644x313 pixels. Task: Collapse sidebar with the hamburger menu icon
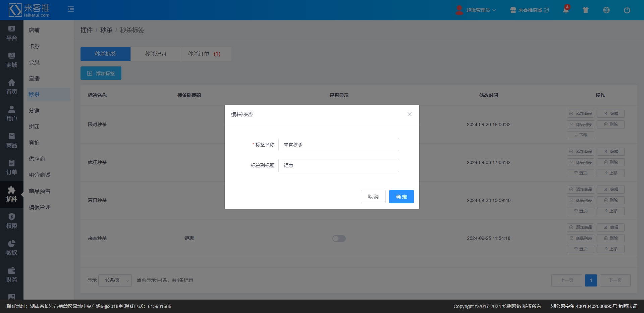71,9
